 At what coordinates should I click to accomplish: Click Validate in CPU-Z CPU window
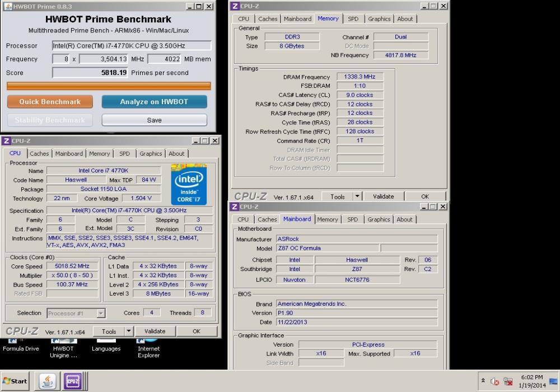[155, 332]
